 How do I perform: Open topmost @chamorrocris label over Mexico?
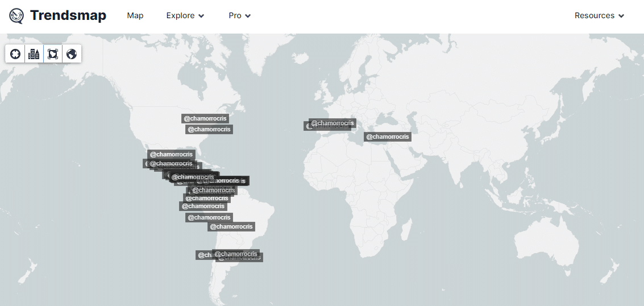(171, 155)
